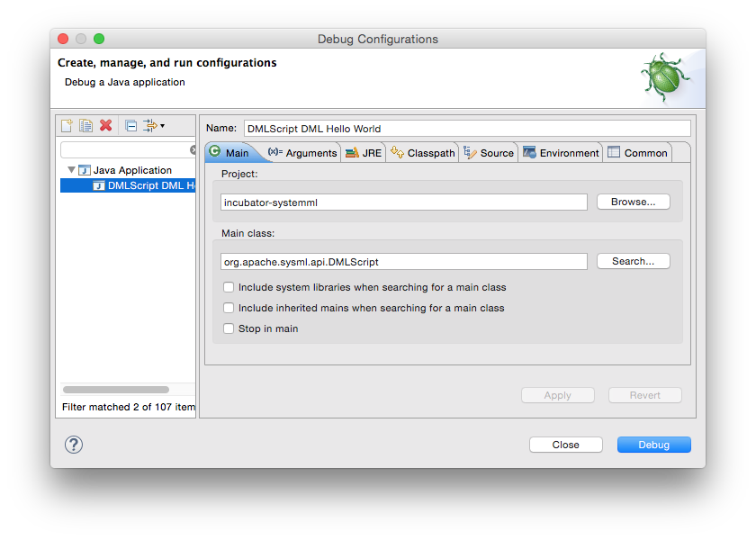
Task: Toggle Include inherited mains checkbox
Action: [x=229, y=308]
